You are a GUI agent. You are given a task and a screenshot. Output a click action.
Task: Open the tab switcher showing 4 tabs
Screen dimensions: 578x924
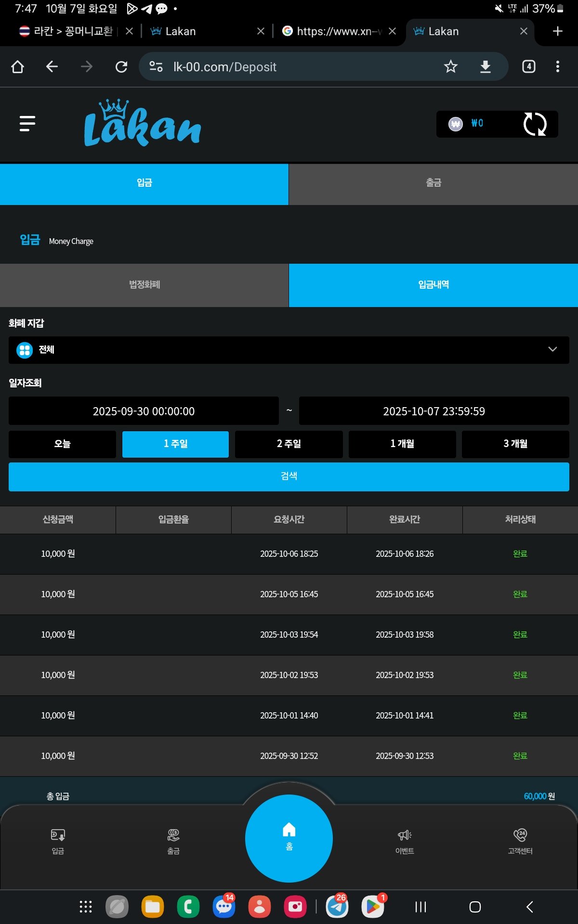[528, 66]
